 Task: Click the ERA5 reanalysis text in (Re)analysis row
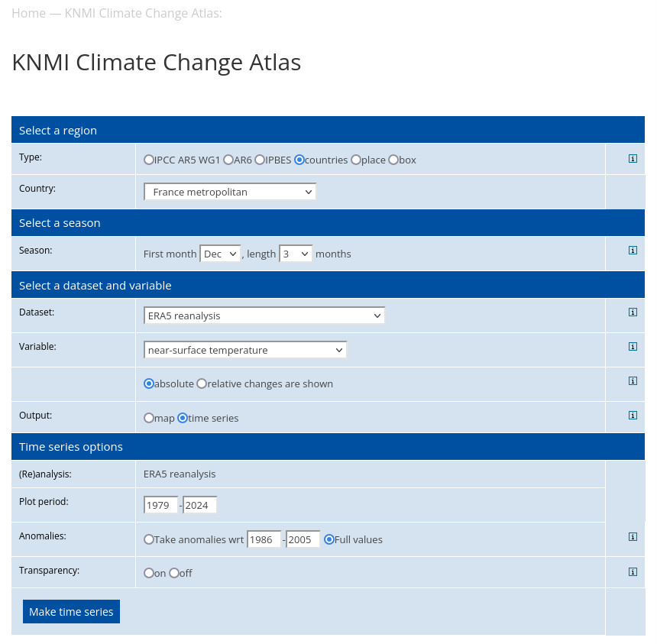[x=180, y=474]
